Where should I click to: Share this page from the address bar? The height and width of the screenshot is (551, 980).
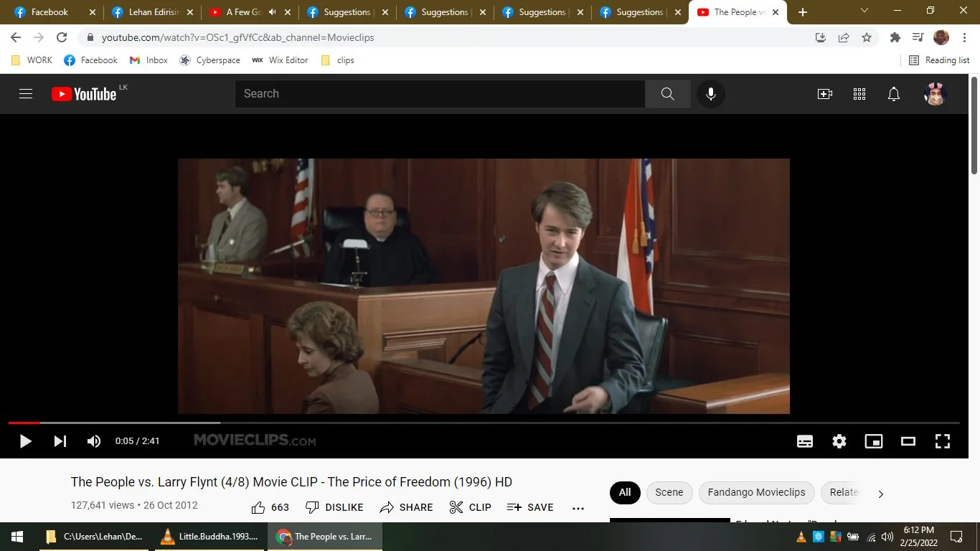click(844, 37)
